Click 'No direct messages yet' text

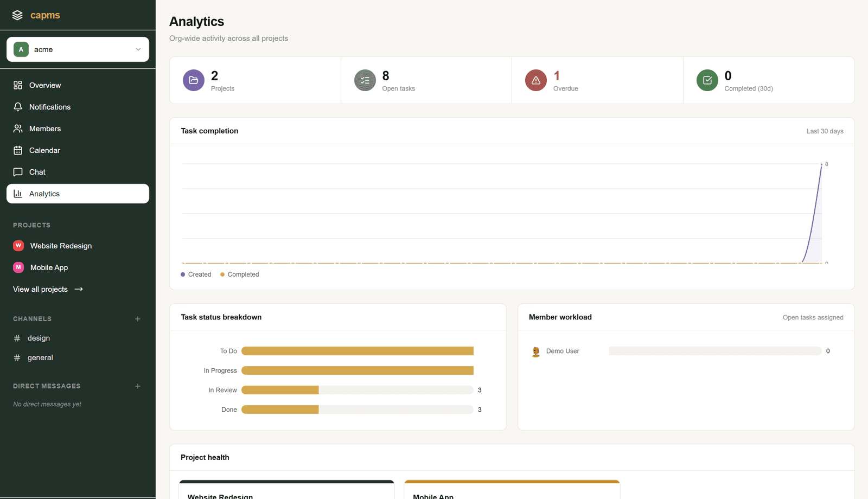(47, 404)
